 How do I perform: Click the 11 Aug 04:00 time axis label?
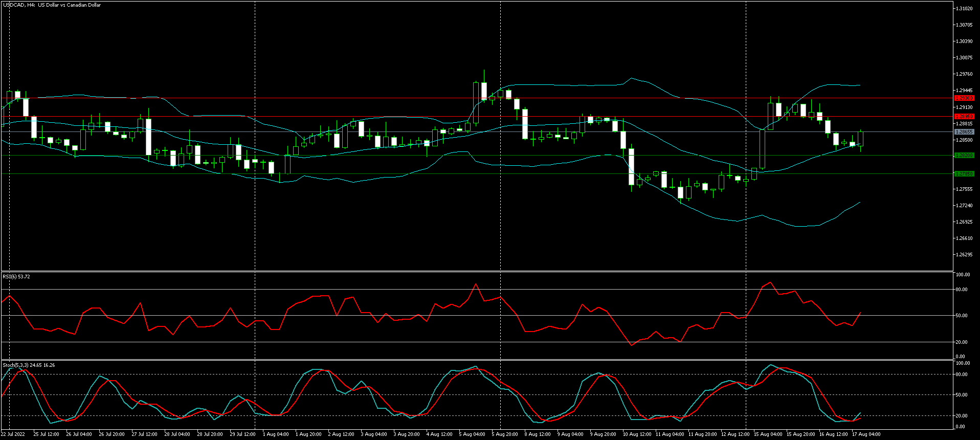670,434
